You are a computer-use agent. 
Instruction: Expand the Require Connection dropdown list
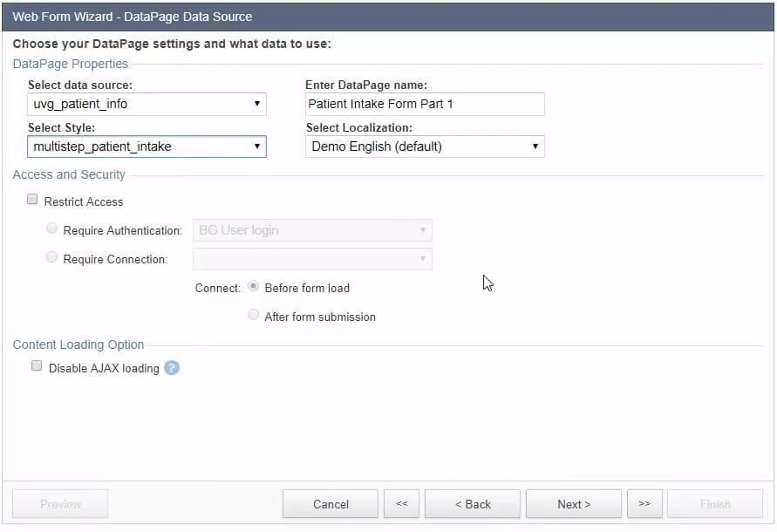tap(312, 259)
